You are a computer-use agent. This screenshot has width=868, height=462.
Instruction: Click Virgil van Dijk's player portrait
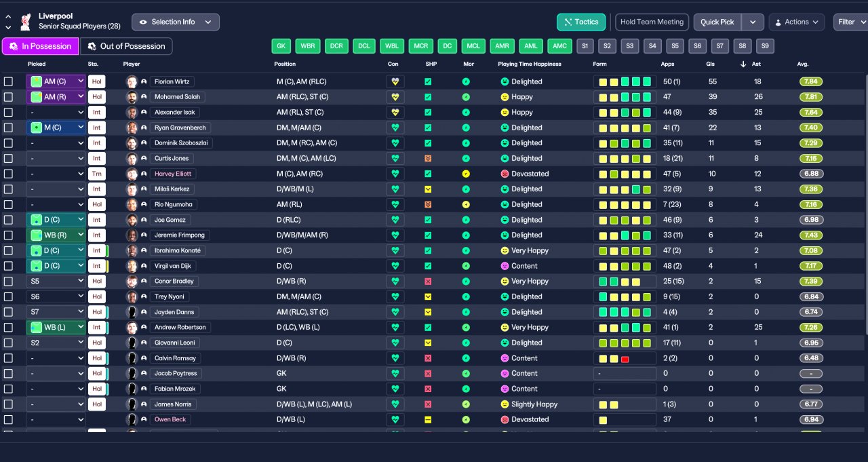(132, 266)
